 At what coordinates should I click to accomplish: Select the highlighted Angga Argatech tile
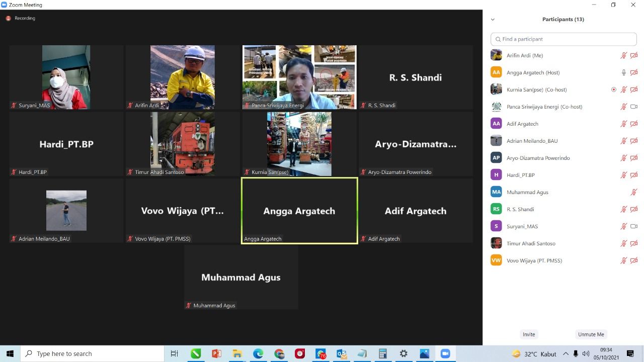tap(299, 211)
